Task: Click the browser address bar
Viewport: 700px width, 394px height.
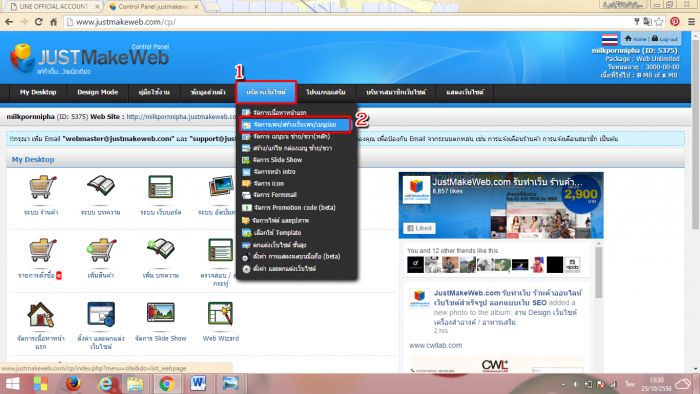Action: point(348,21)
